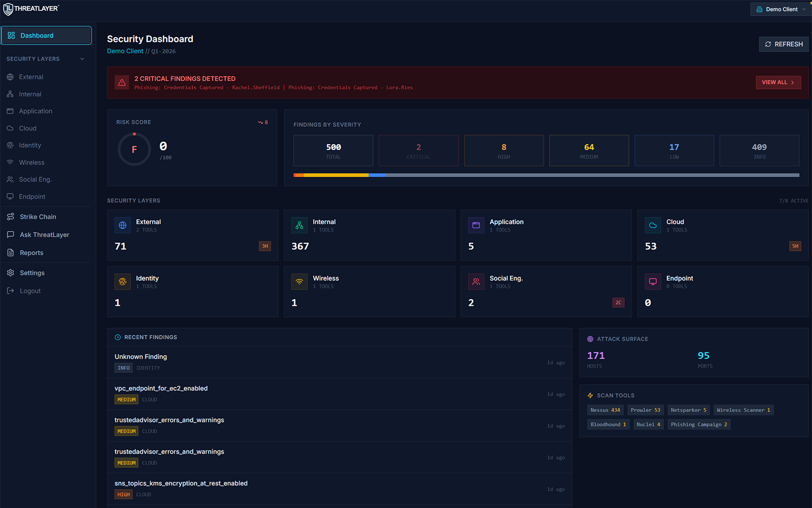This screenshot has height=508, width=812.
Task: Click the critical alert warning triangle icon
Action: pyautogui.click(x=122, y=82)
